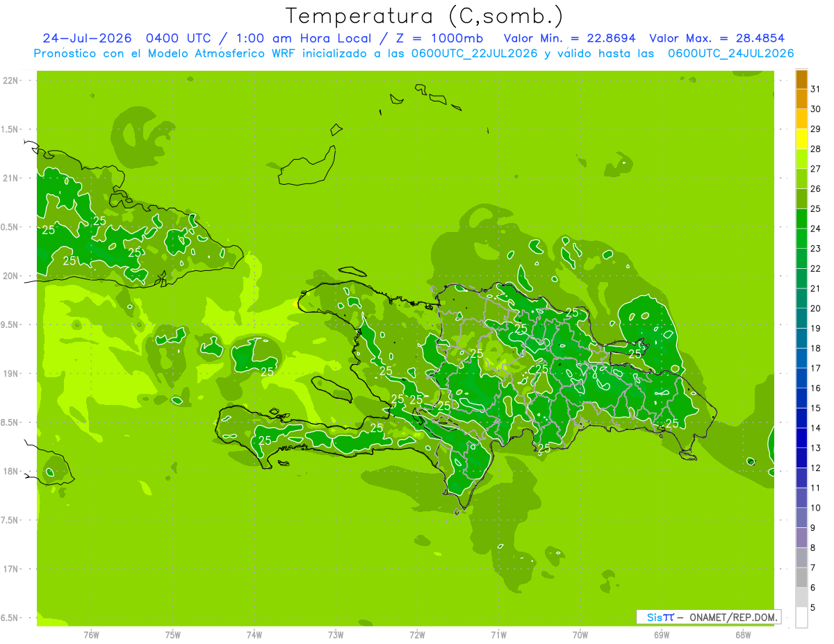834x644 pixels.
Task: Click the title 'Temperatura (C,somb.)'
Action: (423, 15)
